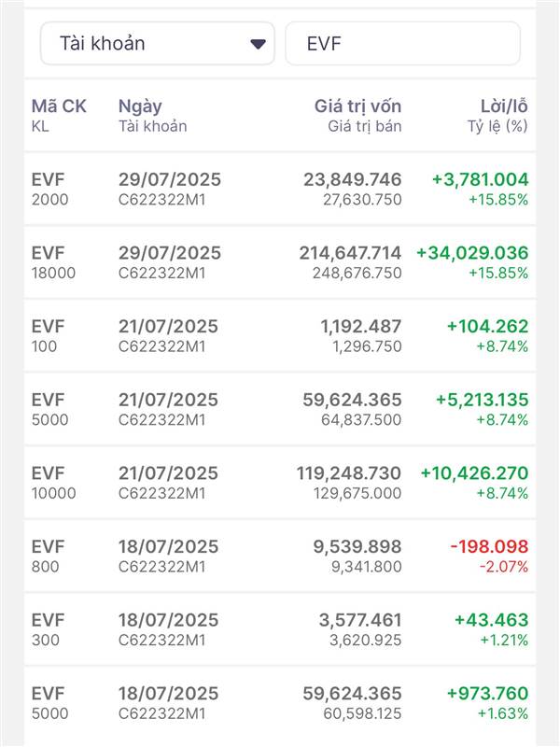
Task: Click the +973.760 profit value
Action: [x=487, y=694]
